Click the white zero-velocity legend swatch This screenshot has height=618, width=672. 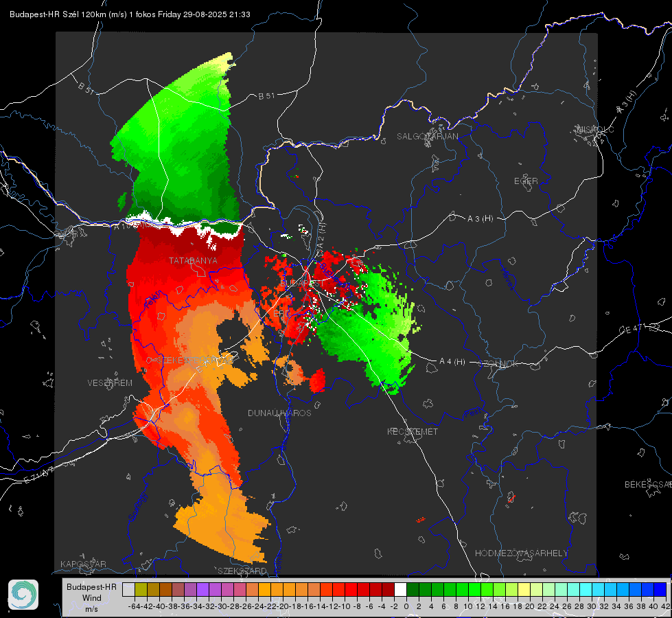pos(400,590)
